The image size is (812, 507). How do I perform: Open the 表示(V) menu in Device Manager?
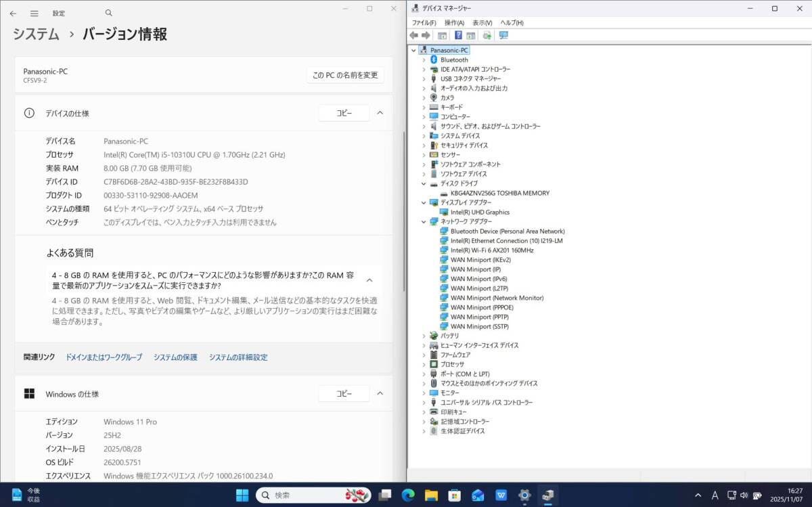coord(482,22)
